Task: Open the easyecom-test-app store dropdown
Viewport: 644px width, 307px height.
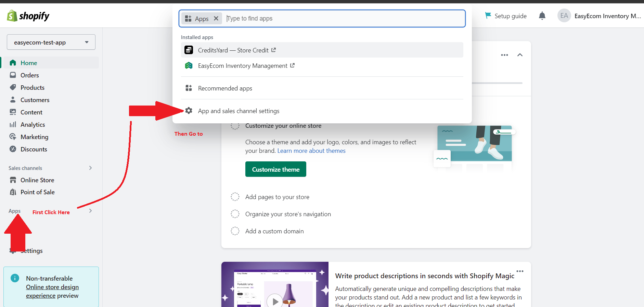Action: (x=51, y=42)
